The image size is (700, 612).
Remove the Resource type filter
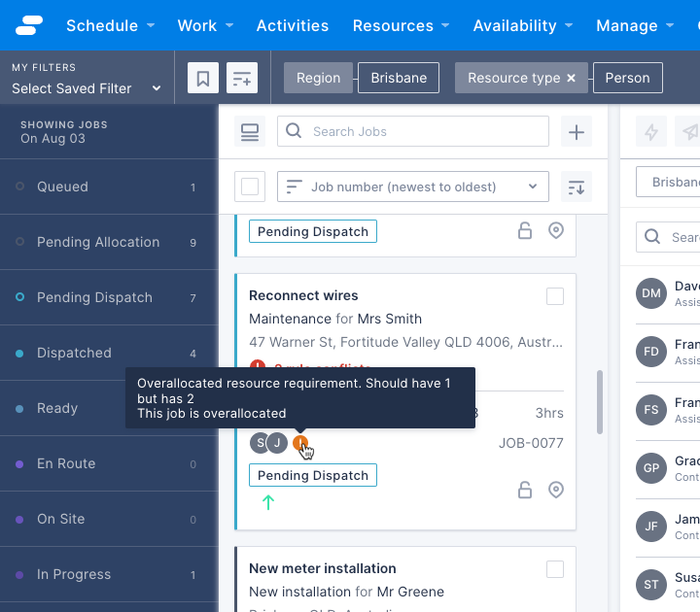572,79
